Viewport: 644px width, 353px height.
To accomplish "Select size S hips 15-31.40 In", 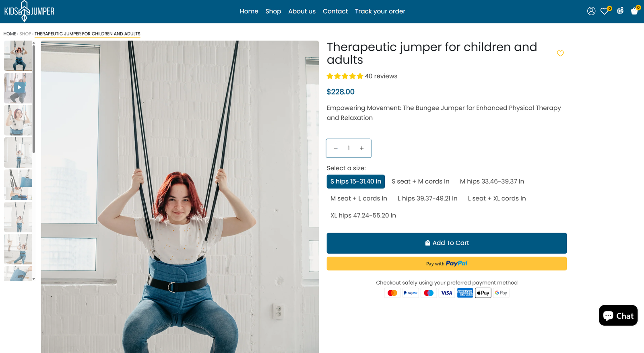I will pos(355,182).
